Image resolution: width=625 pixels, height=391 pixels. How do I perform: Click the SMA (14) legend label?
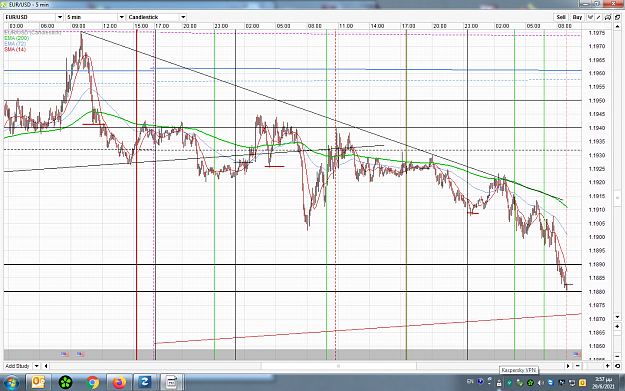[x=15, y=49]
